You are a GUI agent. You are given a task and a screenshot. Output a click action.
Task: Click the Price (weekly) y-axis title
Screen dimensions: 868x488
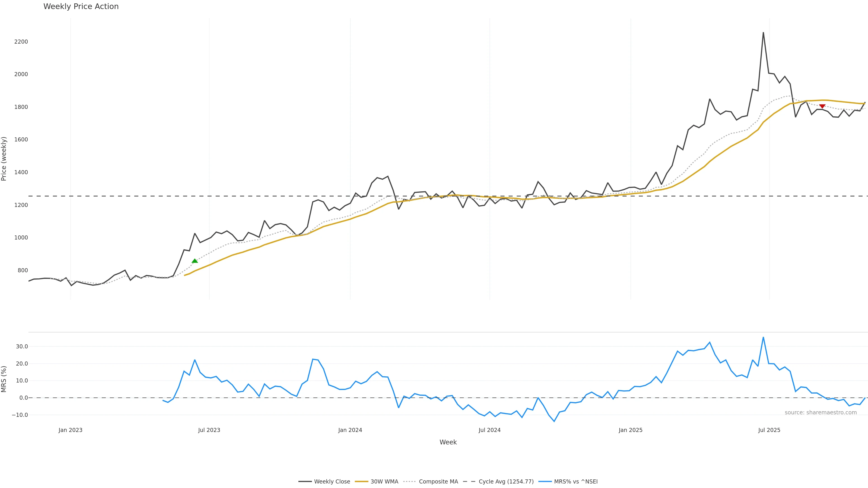[x=4, y=159]
